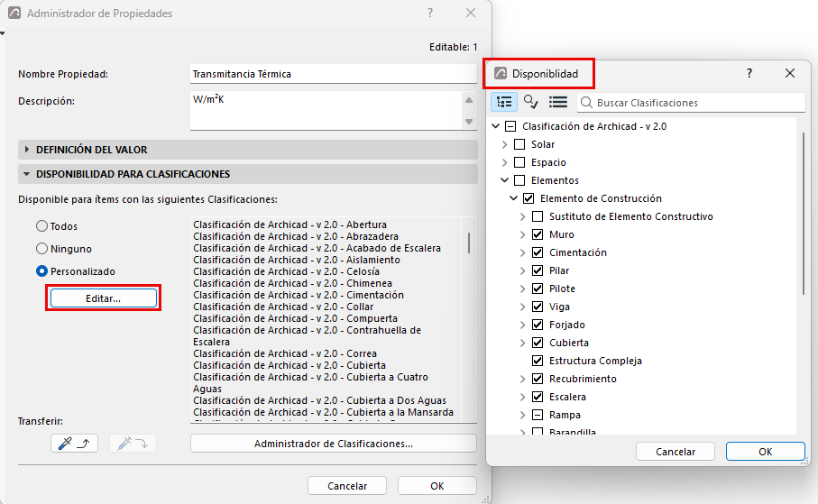This screenshot has width=818, height=504.
Task: Uncheck the Escalera checkbox
Action: click(x=538, y=397)
